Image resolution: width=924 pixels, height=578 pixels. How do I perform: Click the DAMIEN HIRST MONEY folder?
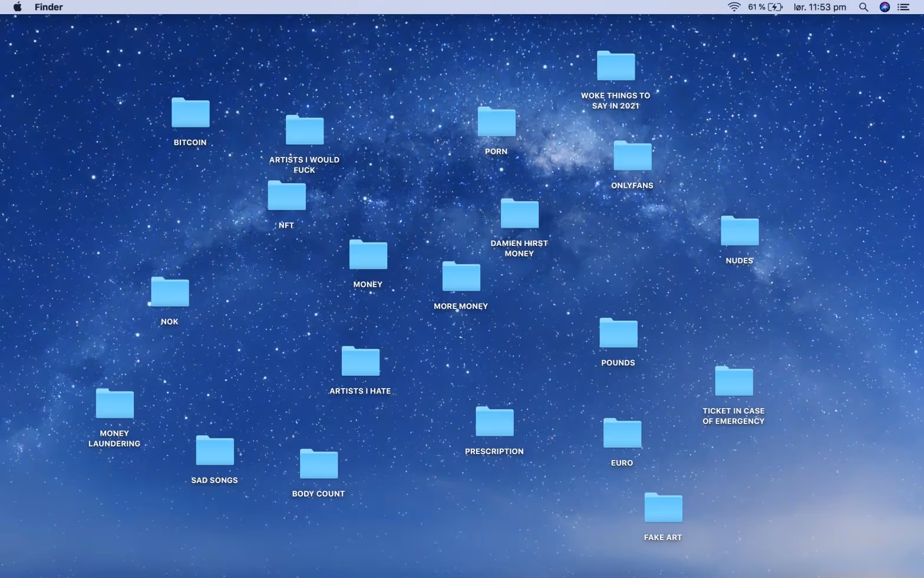519,214
